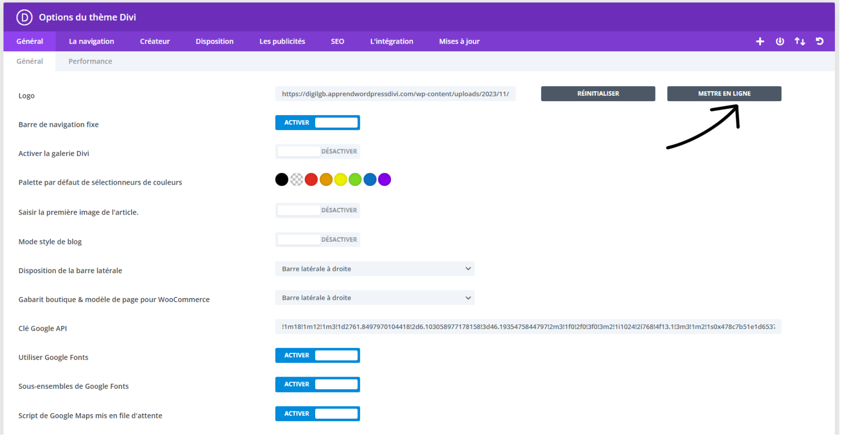Toggle the Mode style de blog switch
This screenshot has width=868, height=441.
tap(317, 240)
